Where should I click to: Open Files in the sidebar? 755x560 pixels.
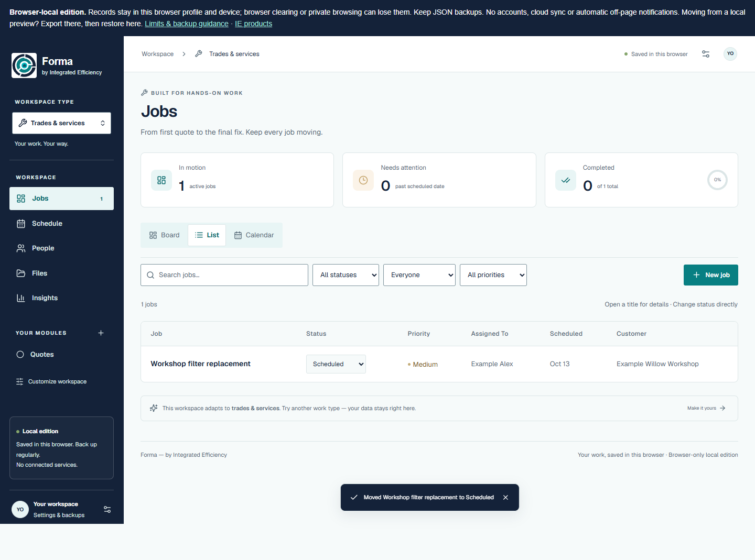(61, 273)
